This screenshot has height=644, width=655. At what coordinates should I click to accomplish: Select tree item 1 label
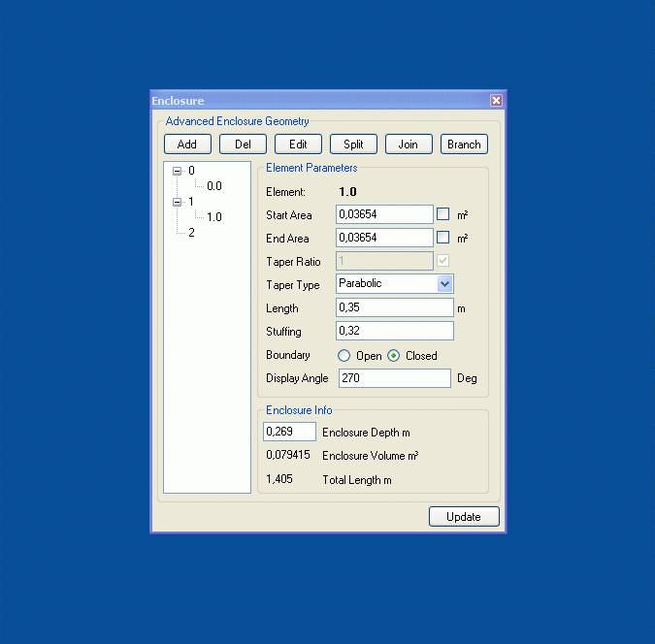pyautogui.click(x=191, y=202)
